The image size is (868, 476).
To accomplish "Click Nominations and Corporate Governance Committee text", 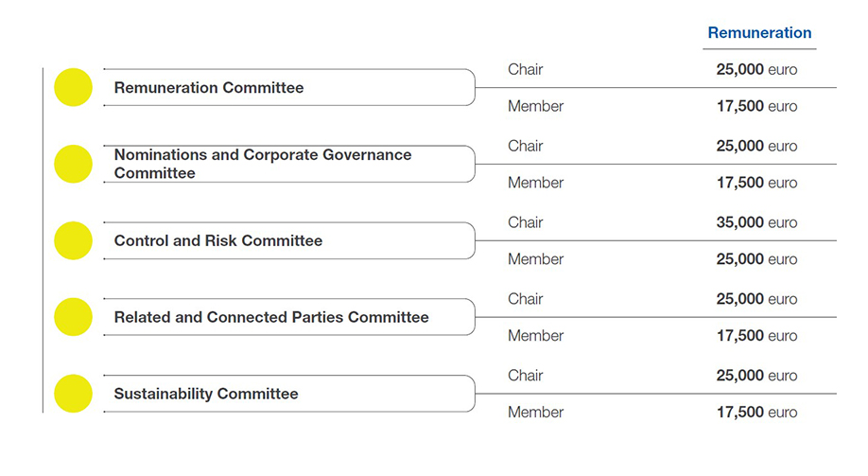I will coord(263,164).
